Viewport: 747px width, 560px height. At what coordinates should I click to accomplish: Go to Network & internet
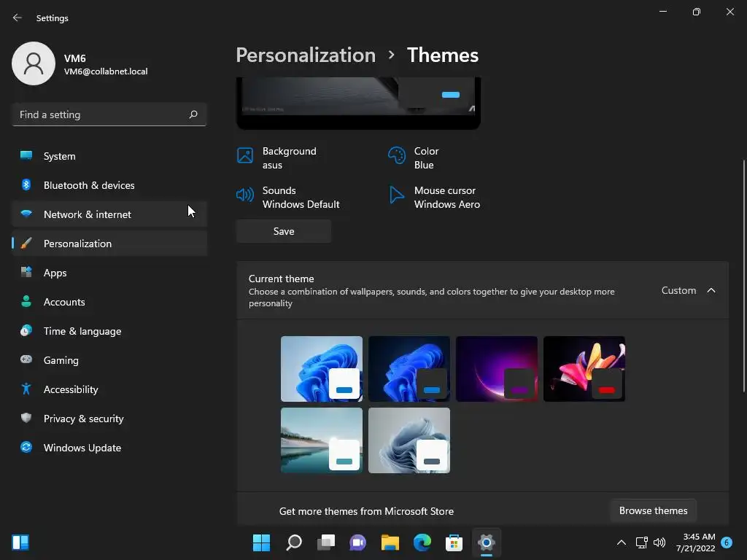click(x=109, y=214)
